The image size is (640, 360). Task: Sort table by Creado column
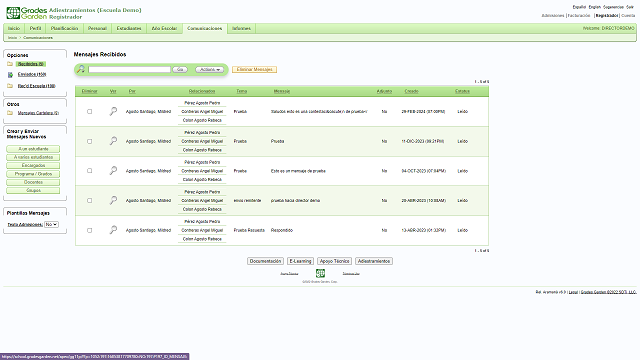point(411,91)
